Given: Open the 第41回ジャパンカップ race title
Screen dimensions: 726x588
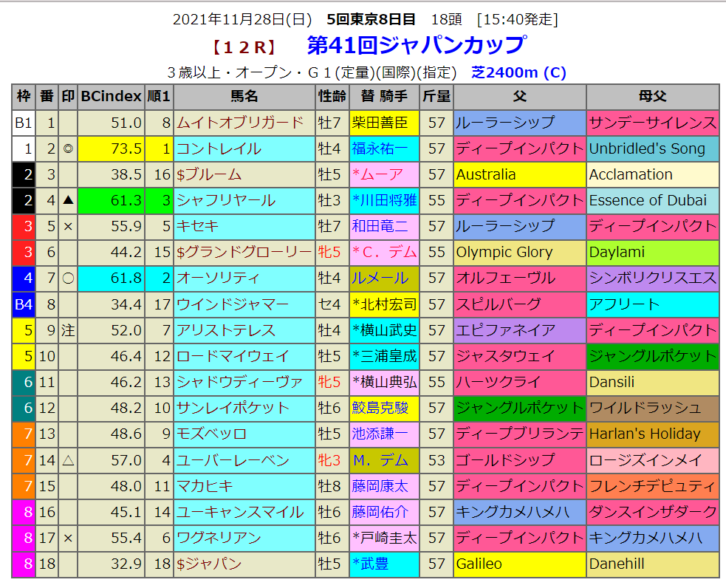Looking at the screenshot, I should [416, 46].
